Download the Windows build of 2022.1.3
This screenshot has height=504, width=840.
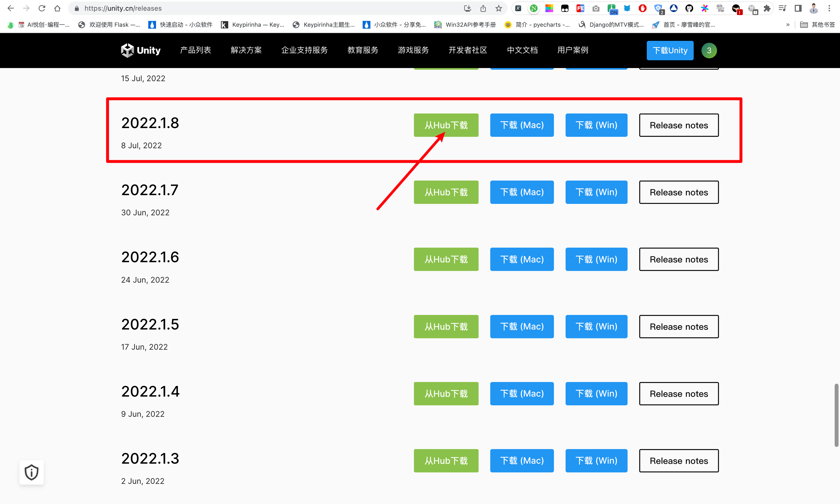(x=596, y=461)
